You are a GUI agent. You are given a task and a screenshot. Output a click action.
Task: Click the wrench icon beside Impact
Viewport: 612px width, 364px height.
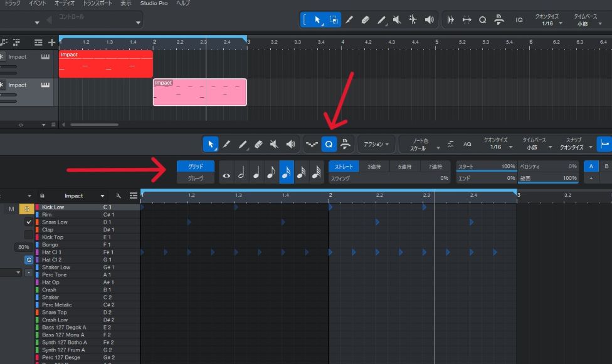pos(118,196)
